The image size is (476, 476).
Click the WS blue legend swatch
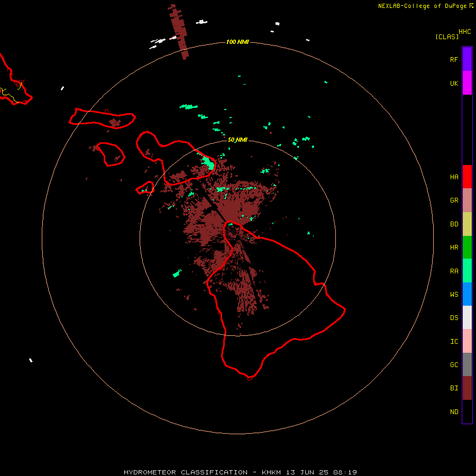pyautogui.click(x=467, y=294)
